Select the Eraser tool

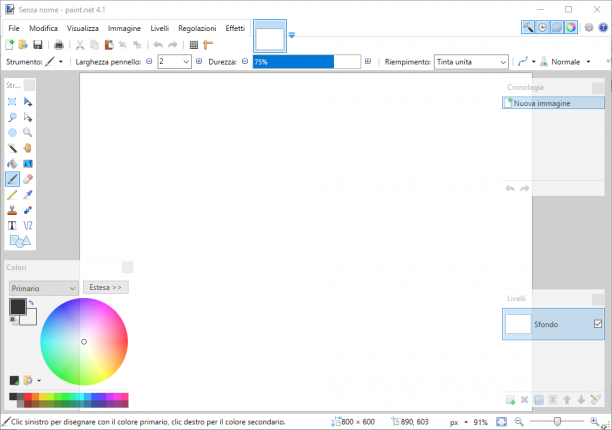(28, 179)
